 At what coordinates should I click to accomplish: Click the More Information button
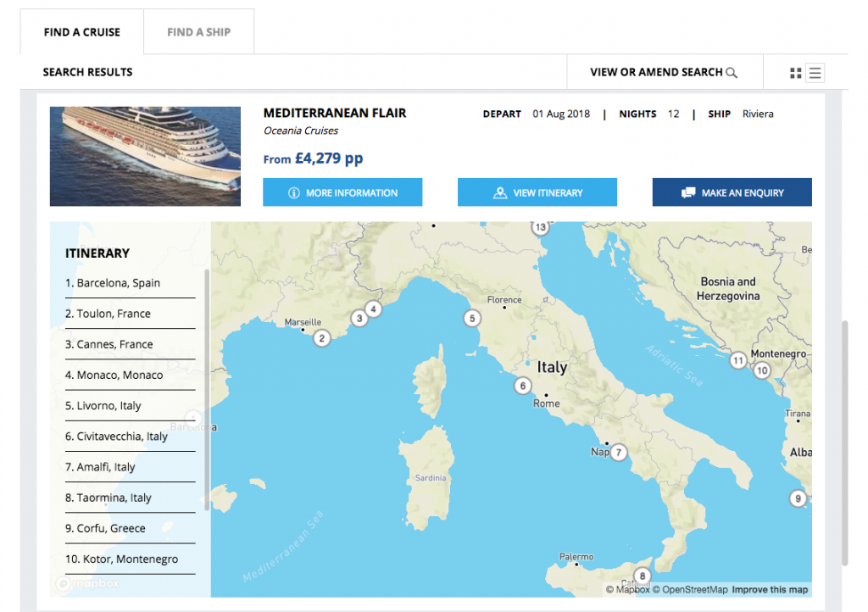click(342, 192)
